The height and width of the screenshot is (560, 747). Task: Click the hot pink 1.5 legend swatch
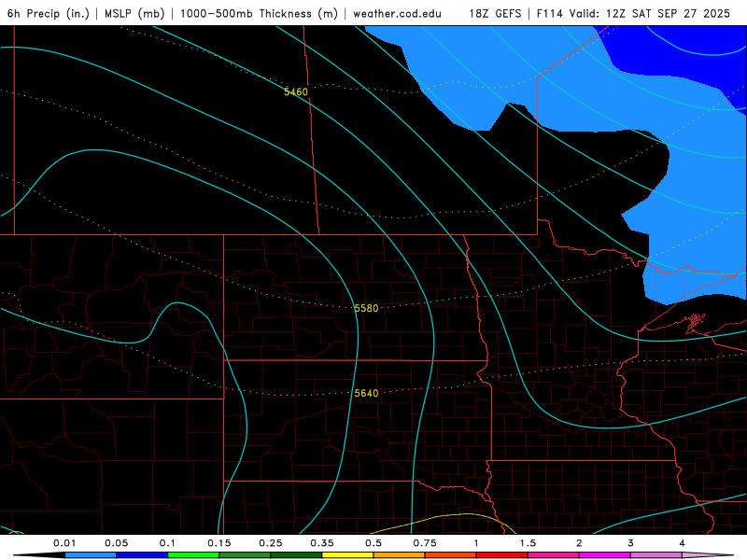point(554,555)
